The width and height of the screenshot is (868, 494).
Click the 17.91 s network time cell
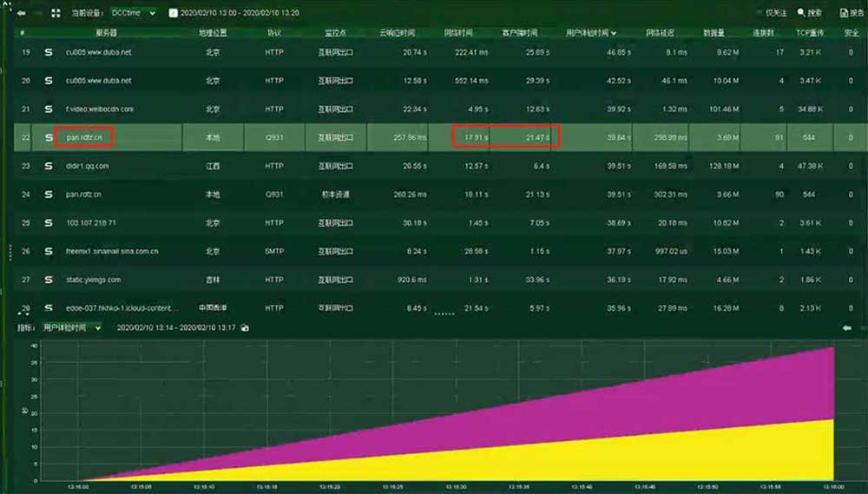click(x=476, y=137)
